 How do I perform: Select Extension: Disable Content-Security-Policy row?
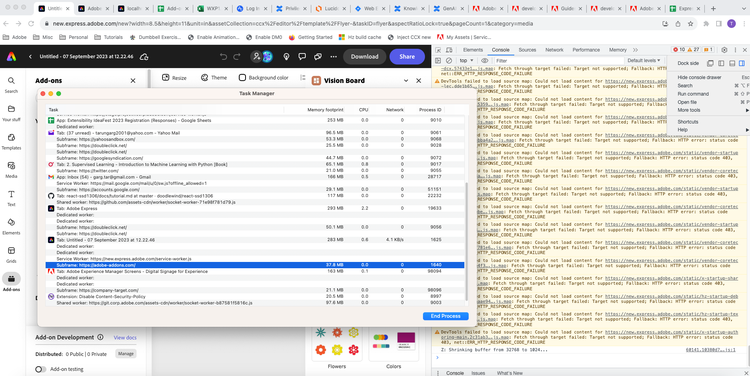(255, 297)
